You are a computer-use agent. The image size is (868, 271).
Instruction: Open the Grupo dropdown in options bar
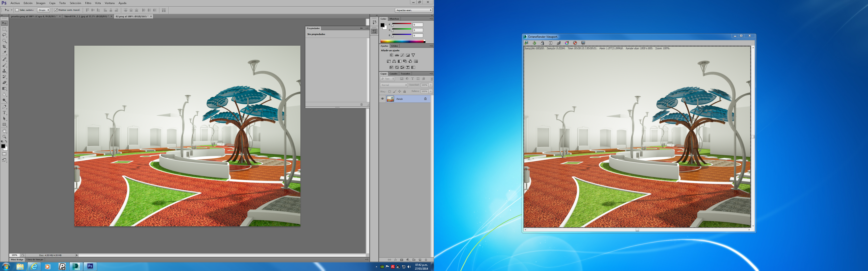43,10
